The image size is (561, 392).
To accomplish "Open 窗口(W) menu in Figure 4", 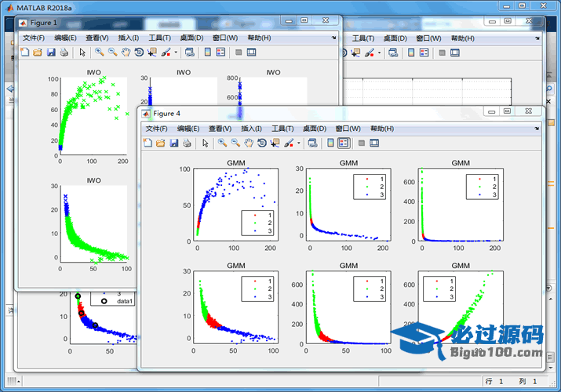I will [348, 129].
